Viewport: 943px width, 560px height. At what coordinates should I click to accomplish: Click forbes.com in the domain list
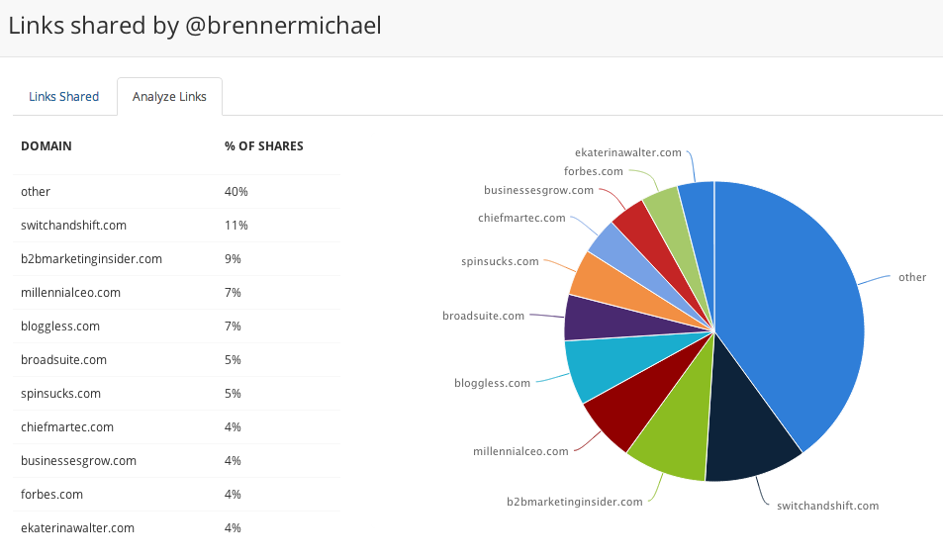(x=51, y=495)
